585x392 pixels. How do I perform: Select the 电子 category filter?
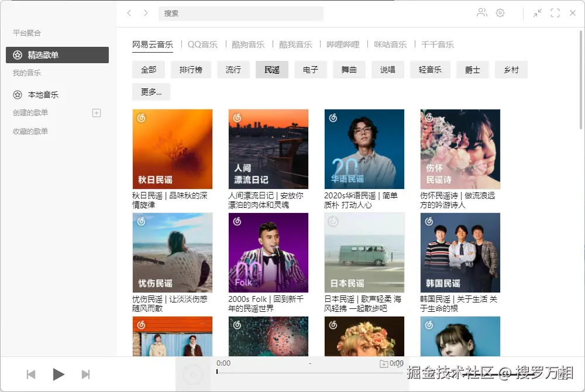coord(311,70)
